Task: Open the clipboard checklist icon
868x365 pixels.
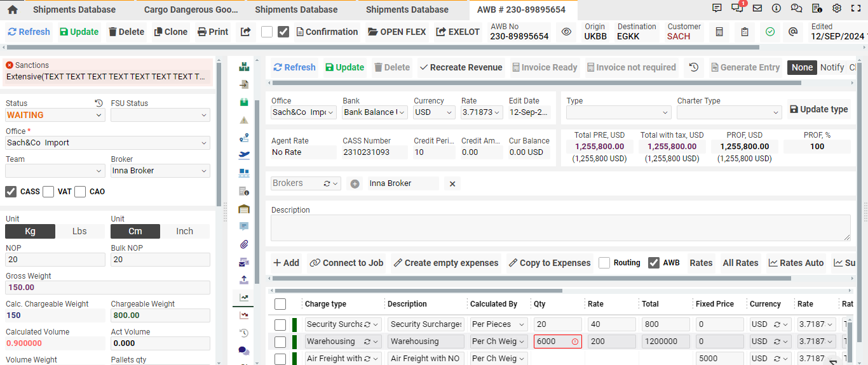Action: point(745,32)
